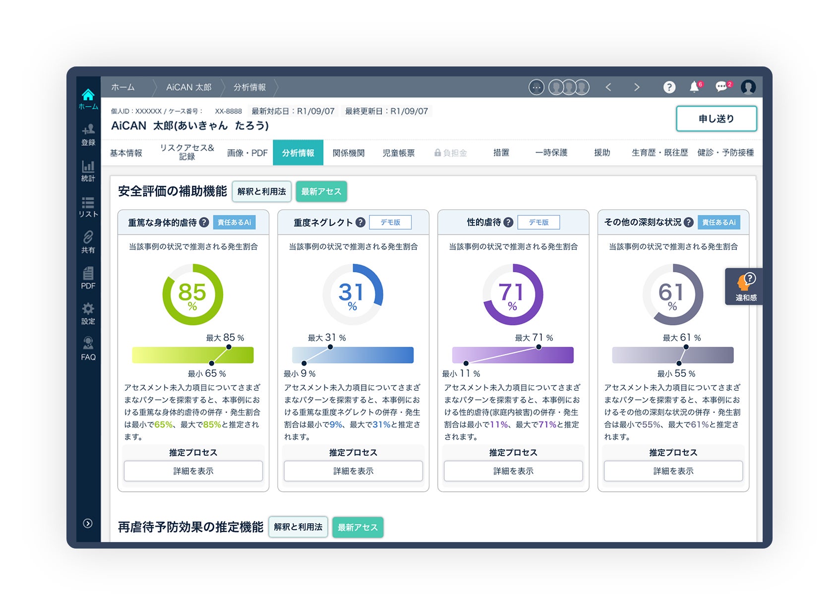Click the green 85% donut chart
This screenshot has width=840, height=616.
point(193,295)
